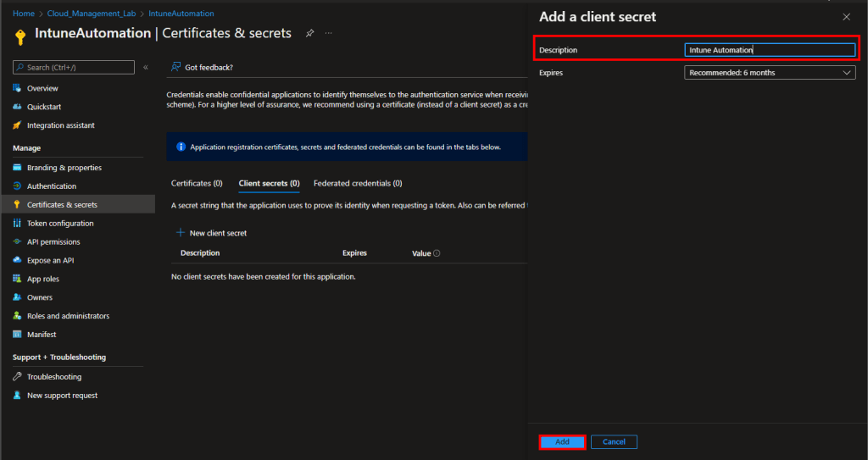Expand the Expires dropdown
This screenshot has height=460, width=868.
770,73
